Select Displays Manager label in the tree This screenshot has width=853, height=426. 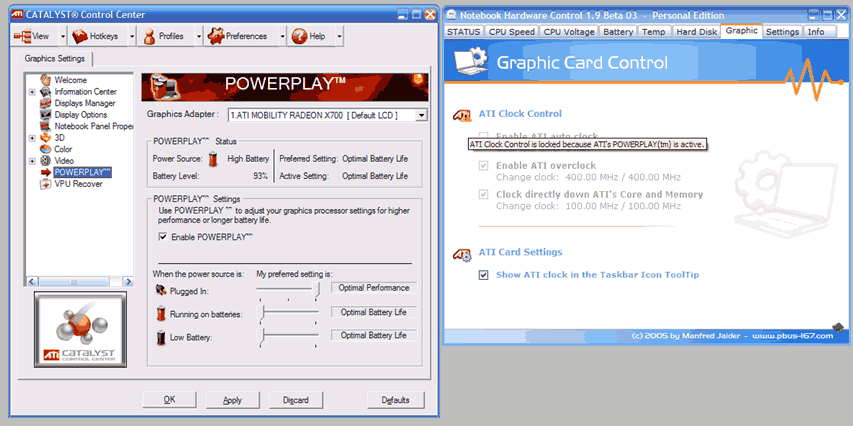[x=85, y=103]
